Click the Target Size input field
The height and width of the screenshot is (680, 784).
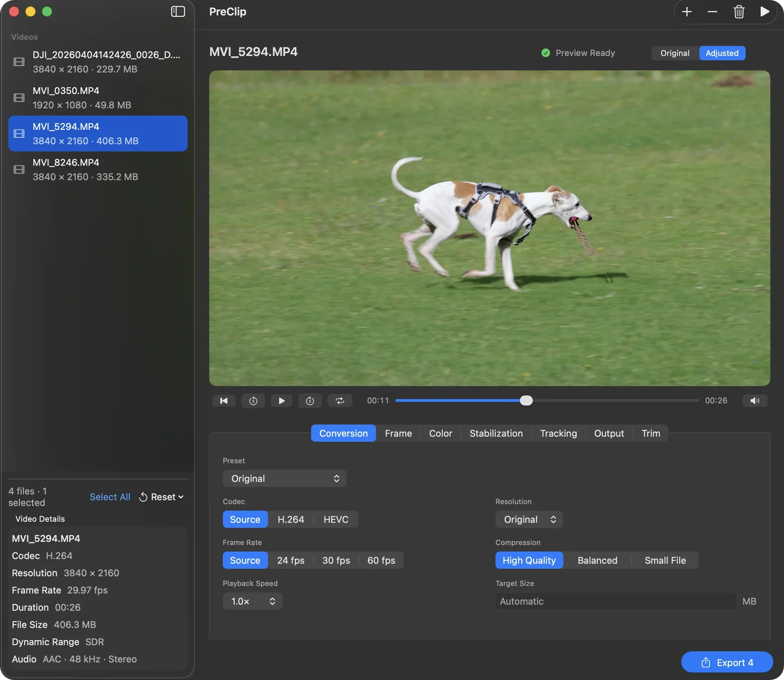(615, 601)
